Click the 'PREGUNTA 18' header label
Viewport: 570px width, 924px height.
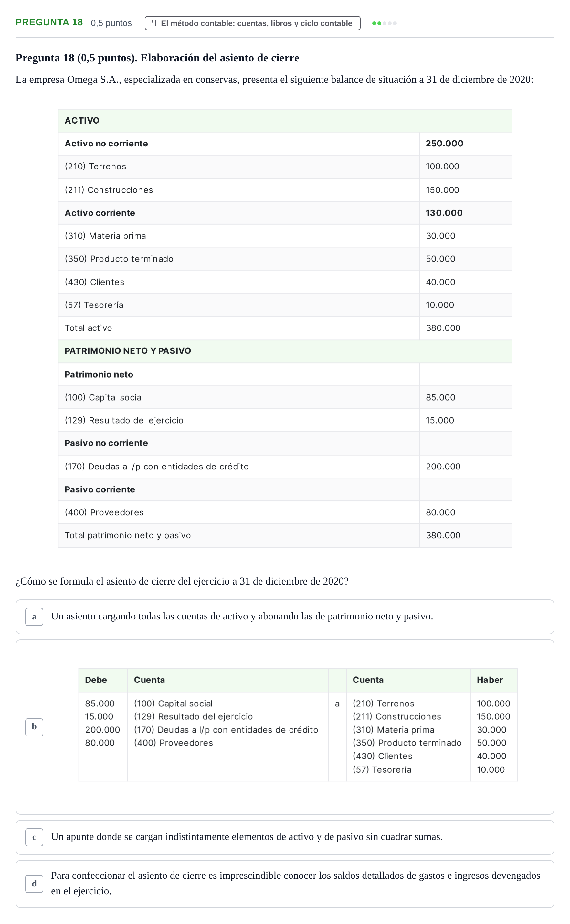[49, 22]
